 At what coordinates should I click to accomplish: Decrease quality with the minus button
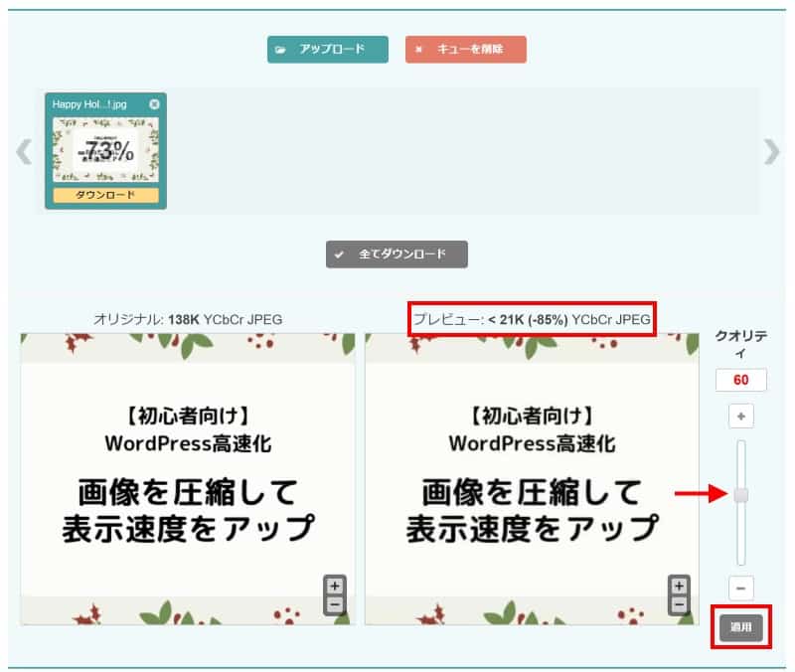coord(740,588)
